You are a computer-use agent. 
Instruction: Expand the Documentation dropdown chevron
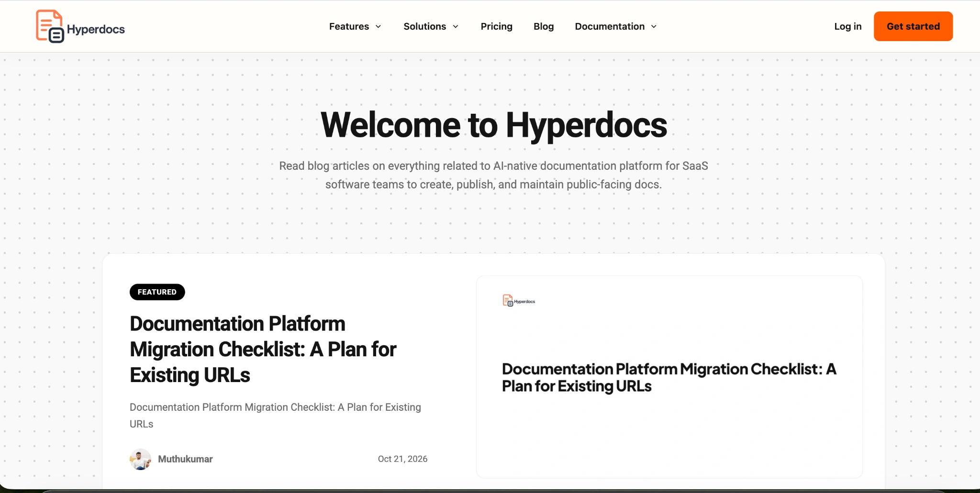point(654,27)
